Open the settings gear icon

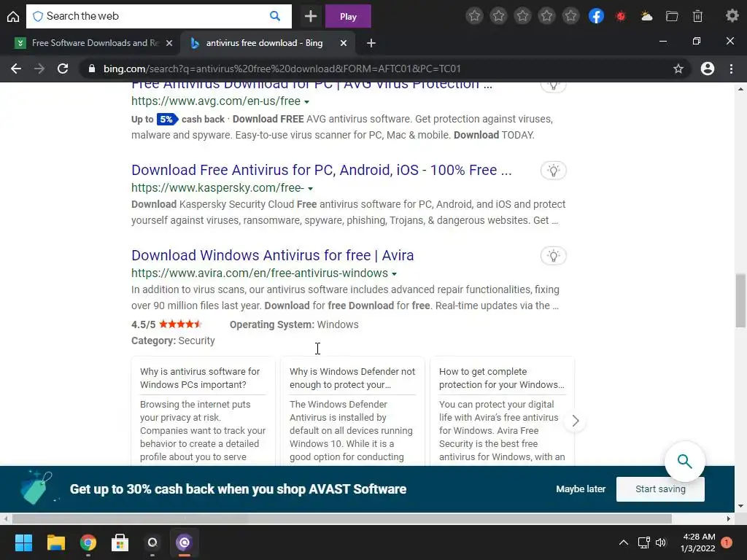(x=732, y=16)
